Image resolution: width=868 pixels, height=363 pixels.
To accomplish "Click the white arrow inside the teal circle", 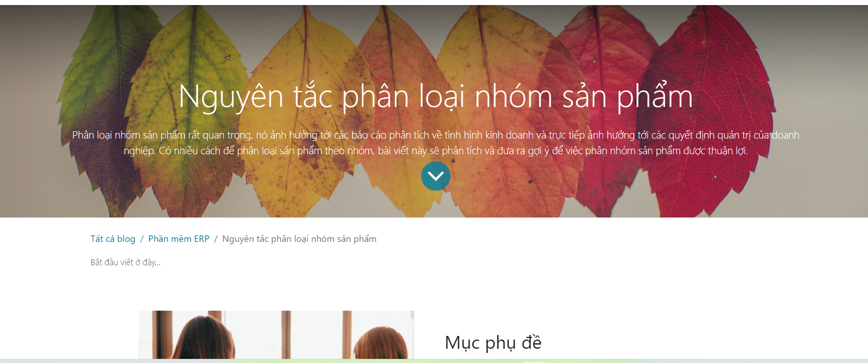I will [x=436, y=176].
